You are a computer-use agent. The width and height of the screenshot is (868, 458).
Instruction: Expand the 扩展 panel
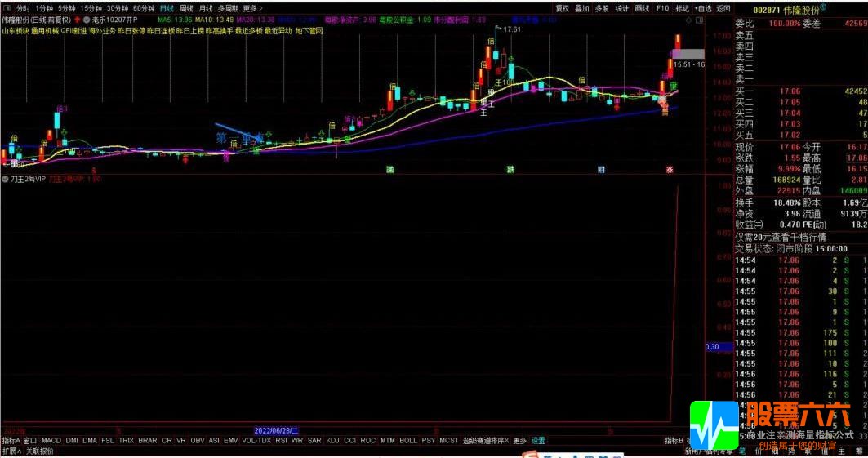coord(11,451)
